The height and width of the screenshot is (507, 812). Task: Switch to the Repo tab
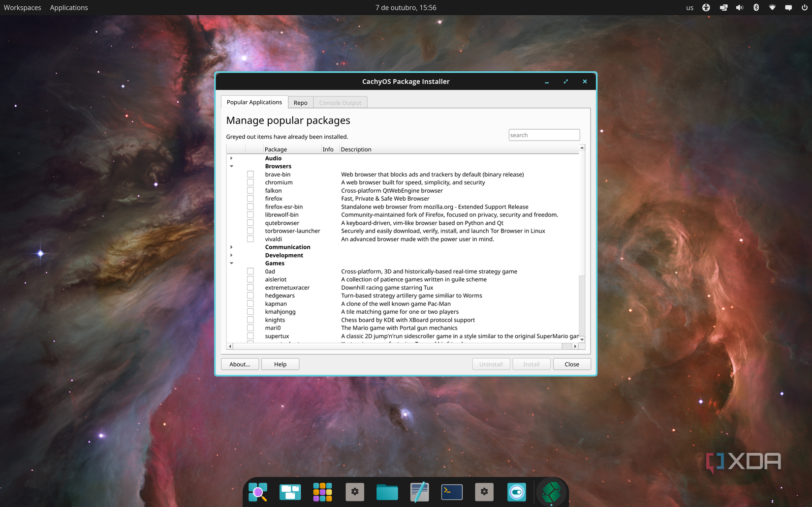click(x=300, y=102)
